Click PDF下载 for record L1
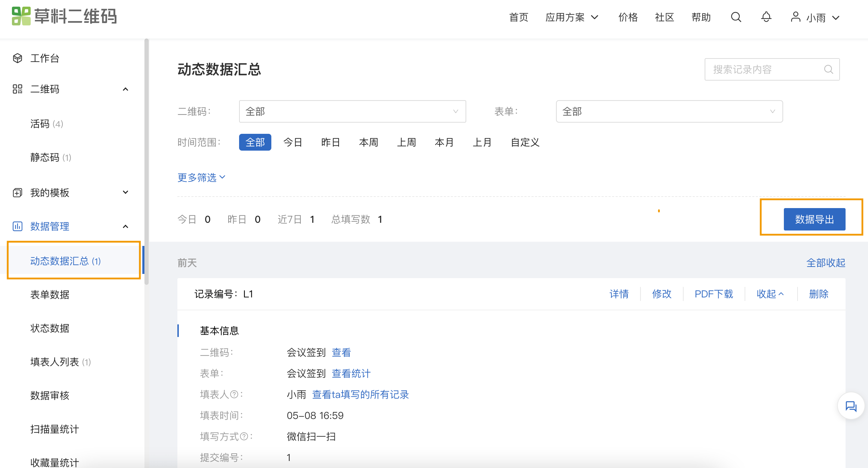 pos(714,294)
